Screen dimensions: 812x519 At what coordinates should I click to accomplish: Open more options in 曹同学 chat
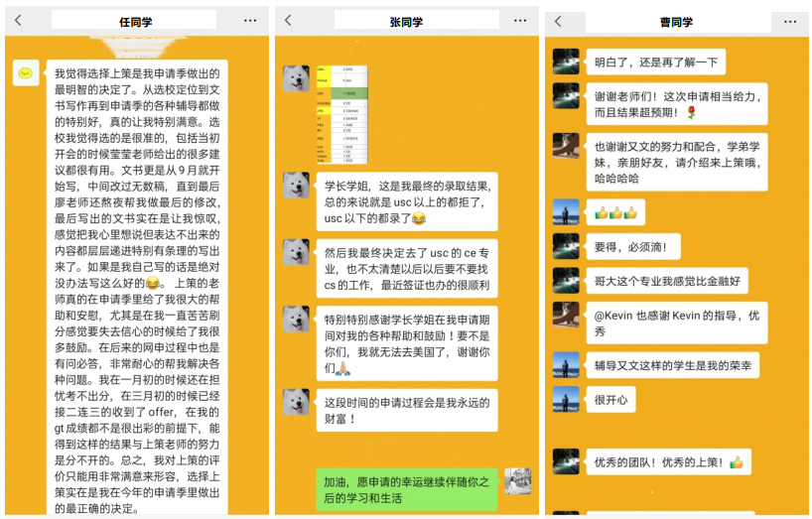(790, 21)
